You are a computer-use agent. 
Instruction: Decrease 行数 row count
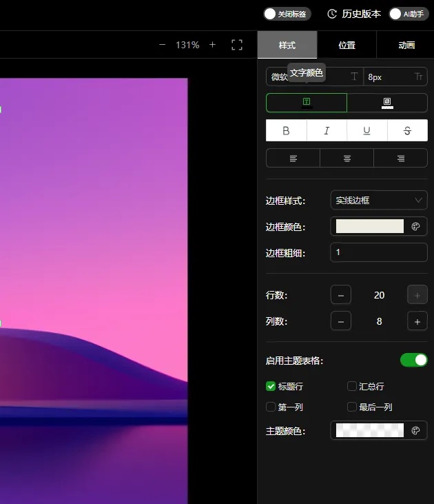(341, 295)
